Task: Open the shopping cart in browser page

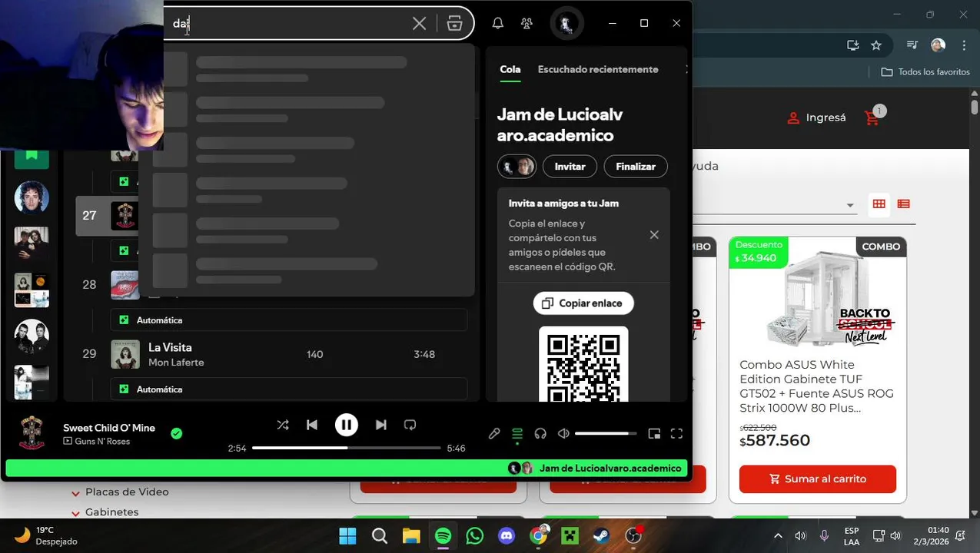Action: point(872,118)
